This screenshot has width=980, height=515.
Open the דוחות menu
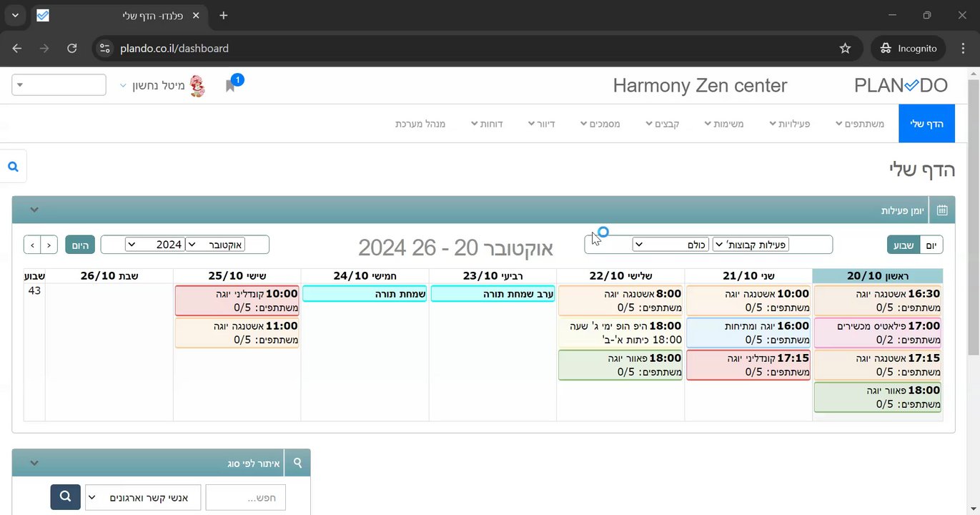coord(487,124)
